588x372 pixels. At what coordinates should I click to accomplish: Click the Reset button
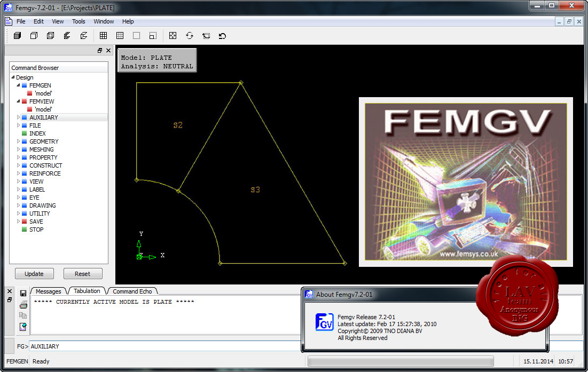click(x=82, y=274)
